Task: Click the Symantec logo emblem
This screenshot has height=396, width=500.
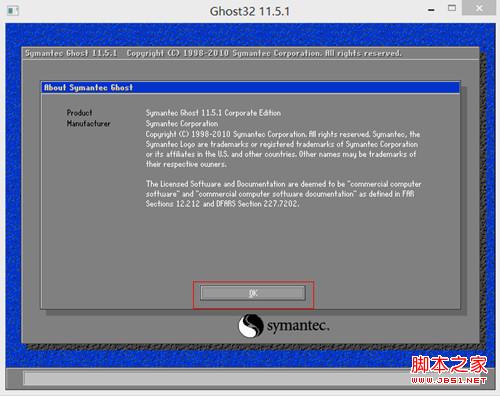Action: click(x=251, y=325)
